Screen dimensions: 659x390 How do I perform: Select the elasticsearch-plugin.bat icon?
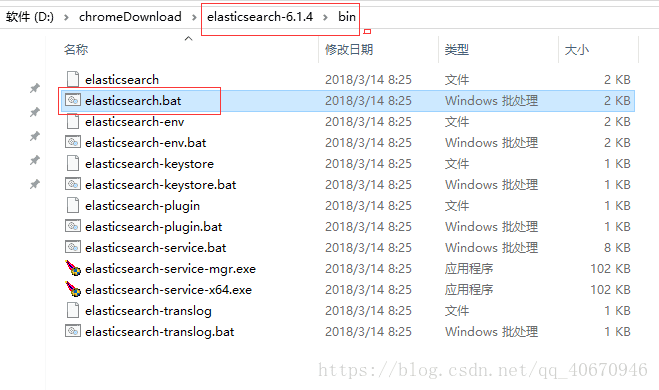click(73, 226)
